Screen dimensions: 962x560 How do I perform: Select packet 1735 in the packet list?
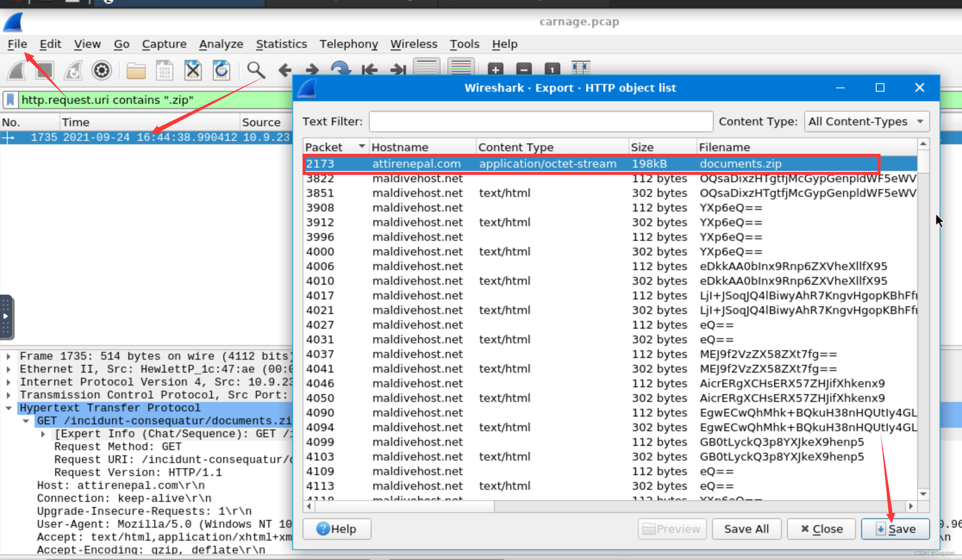coord(147,137)
